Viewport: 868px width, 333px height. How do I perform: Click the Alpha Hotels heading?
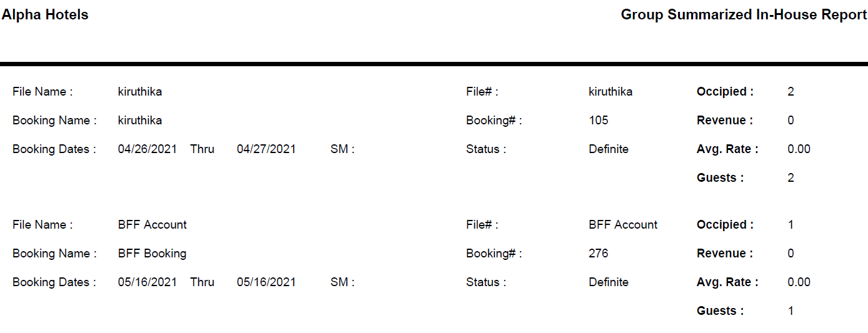point(45,15)
